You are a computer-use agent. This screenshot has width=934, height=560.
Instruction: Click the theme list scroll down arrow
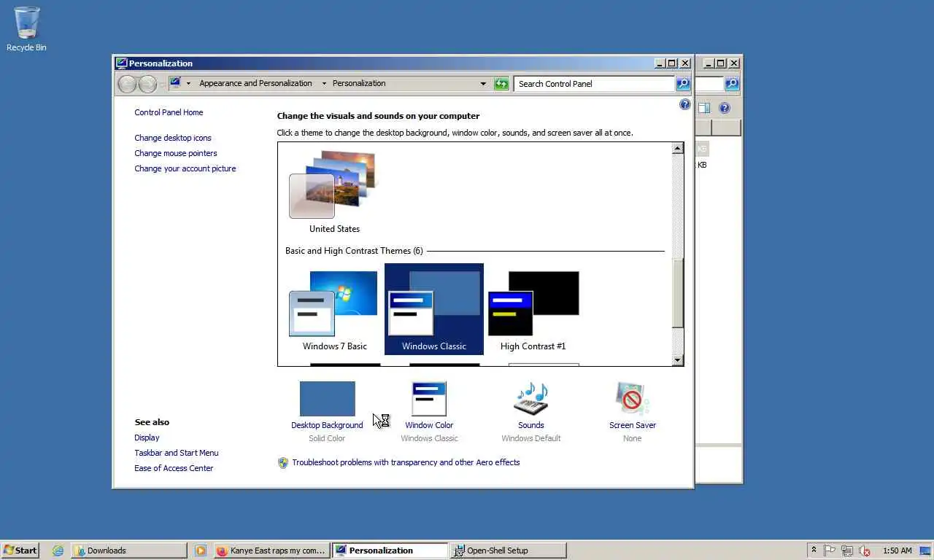pos(678,360)
